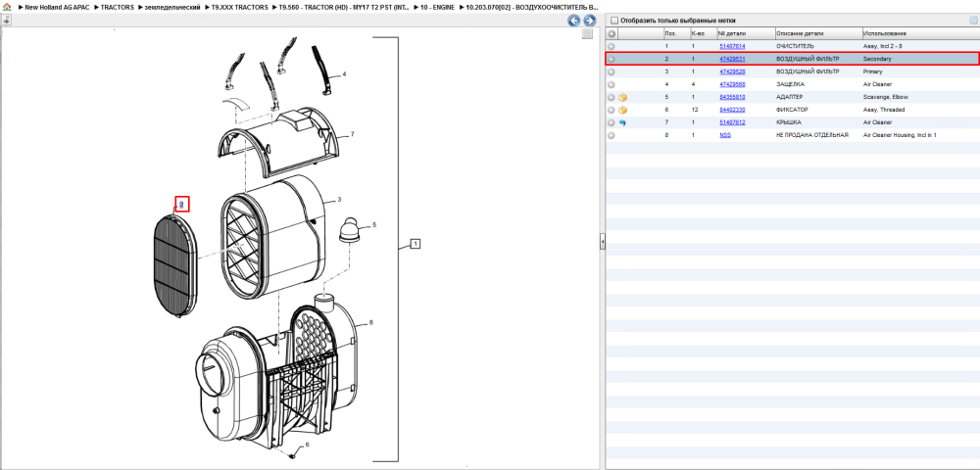The width and height of the screenshot is (980, 470).
Task: Click the plus icon for the Secondary filter row
Action: click(x=612, y=60)
